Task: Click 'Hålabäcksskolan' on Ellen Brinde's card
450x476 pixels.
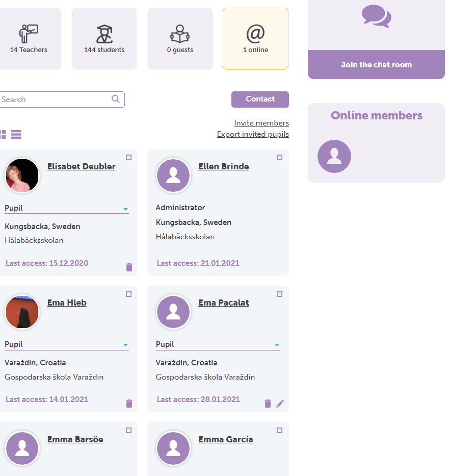Action: (x=186, y=237)
